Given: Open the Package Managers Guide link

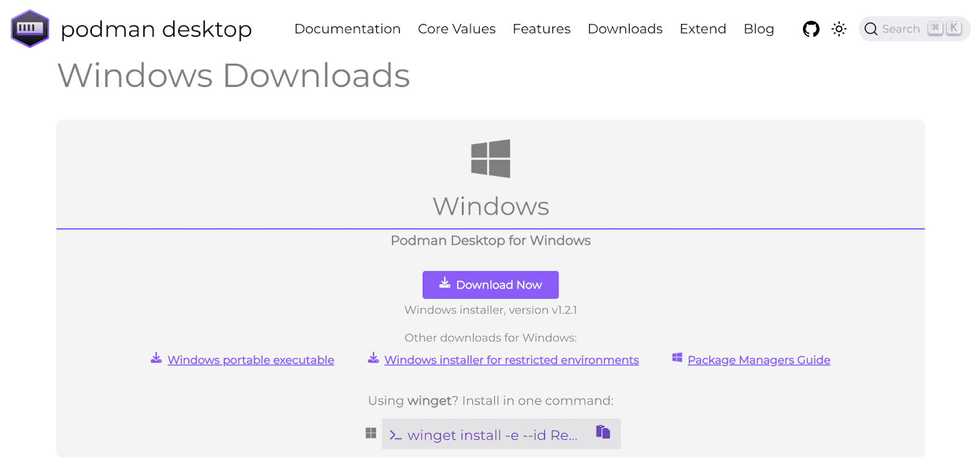Looking at the screenshot, I should point(759,360).
